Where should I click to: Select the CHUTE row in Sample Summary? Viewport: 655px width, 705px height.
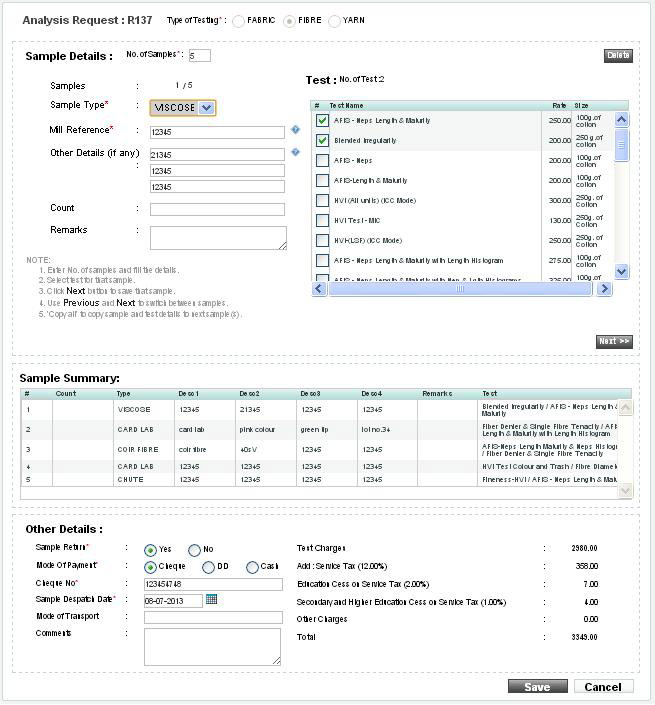point(319,480)
